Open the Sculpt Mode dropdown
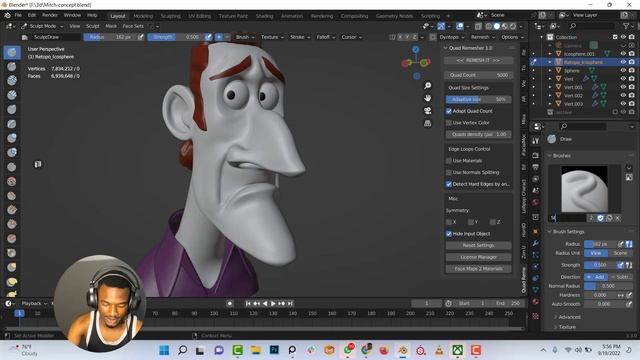 tap(42, 26)
